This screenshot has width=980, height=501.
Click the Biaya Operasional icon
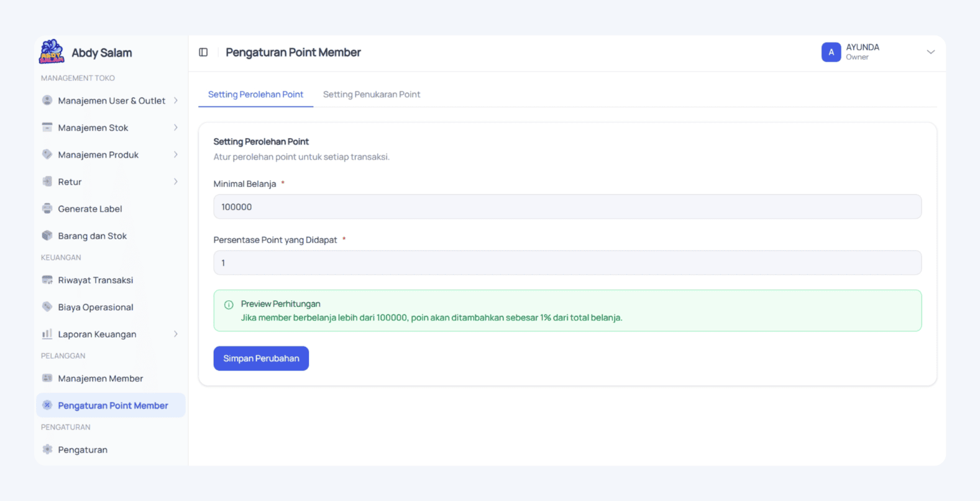[47, 306]
